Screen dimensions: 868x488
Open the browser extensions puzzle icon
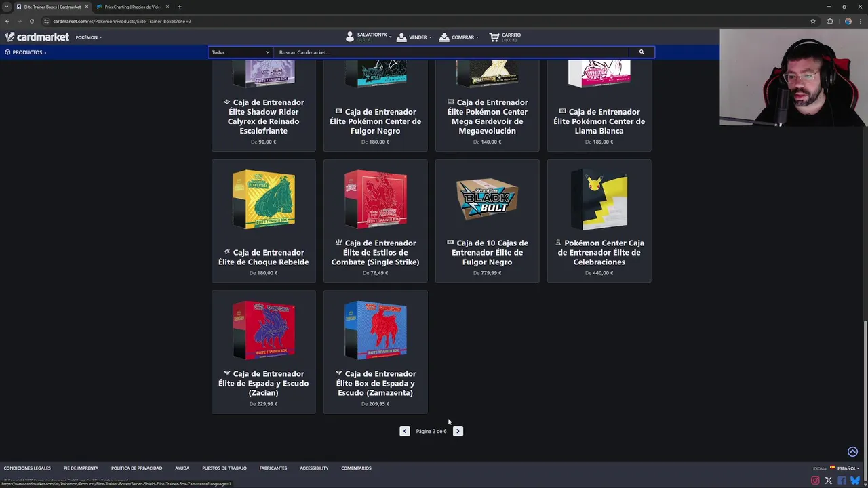pos(830,21)
